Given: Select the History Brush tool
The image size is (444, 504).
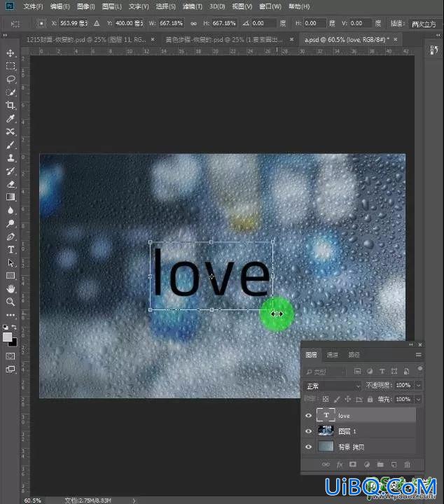Looking at the screenshot, I should click(11, 171).
